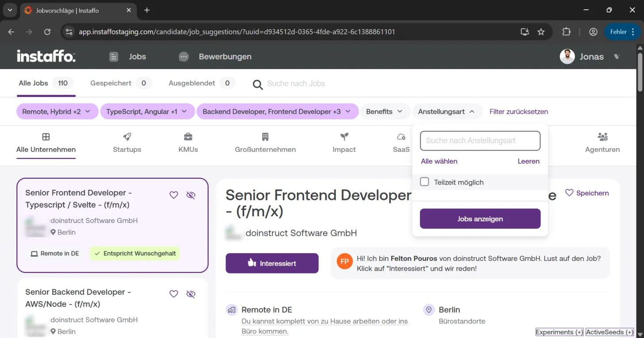644x338 pixels.
Task: Select Alle Unternehmen category
Action: coord(46,143)
